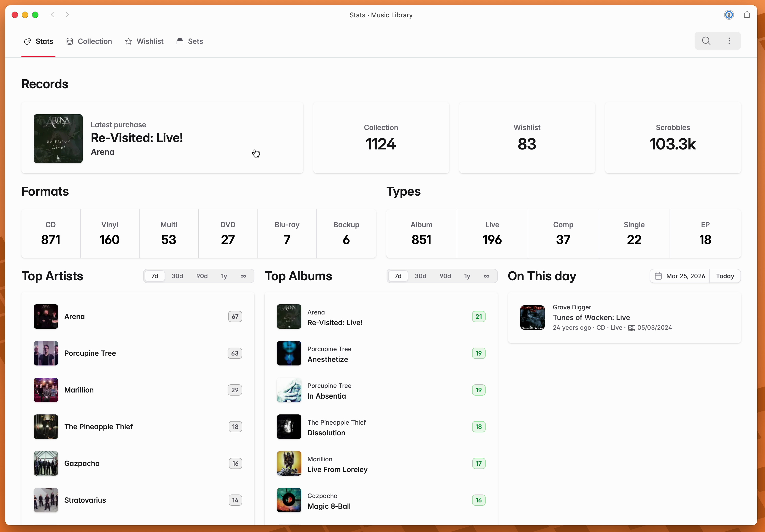
Task: Open The Pineapple Thief artist row
Action: tap(138, 427)
